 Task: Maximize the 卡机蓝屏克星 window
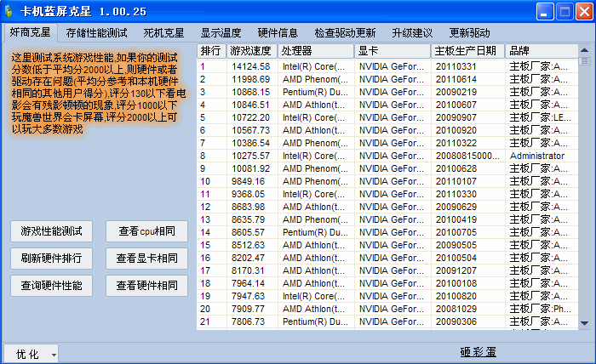[x=564, y=11]
